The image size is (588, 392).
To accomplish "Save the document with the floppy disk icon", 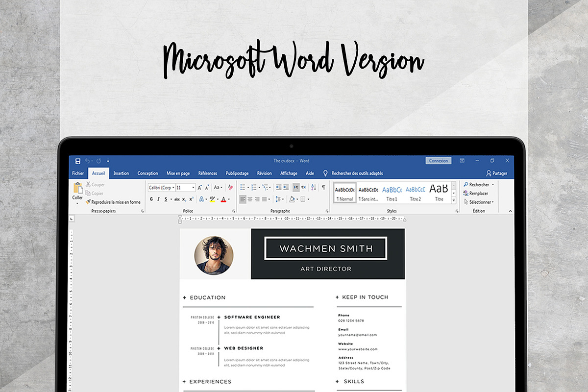I will pos(78,161).
